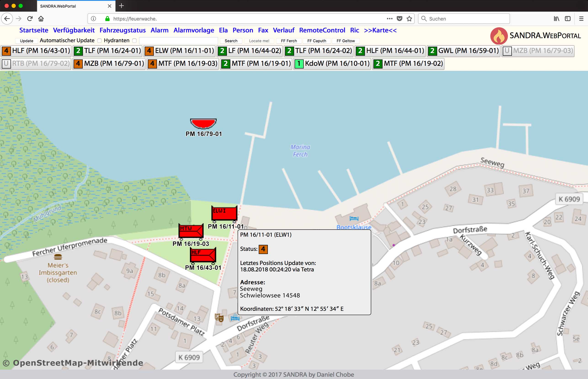
Task: Bookmark this page with the star
Action: (409, 19)
